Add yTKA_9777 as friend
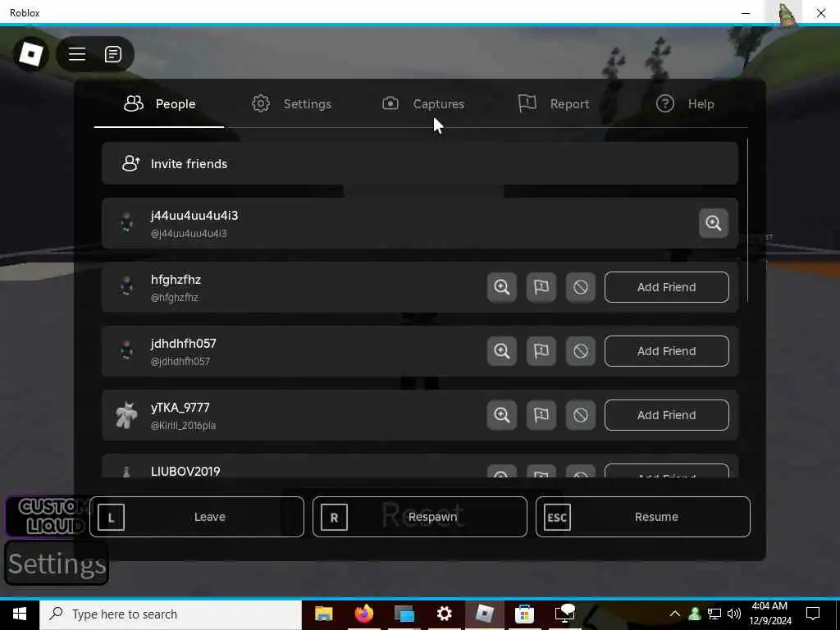840x630 pixels. (x=666, y=415)
